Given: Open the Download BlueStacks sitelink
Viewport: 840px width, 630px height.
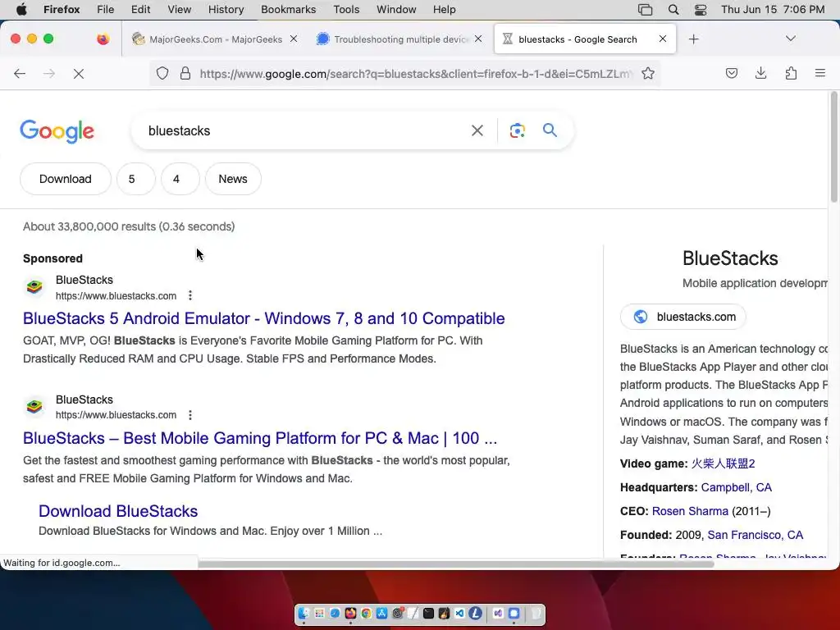Looking at the screenshot, I should coord(118,511).
